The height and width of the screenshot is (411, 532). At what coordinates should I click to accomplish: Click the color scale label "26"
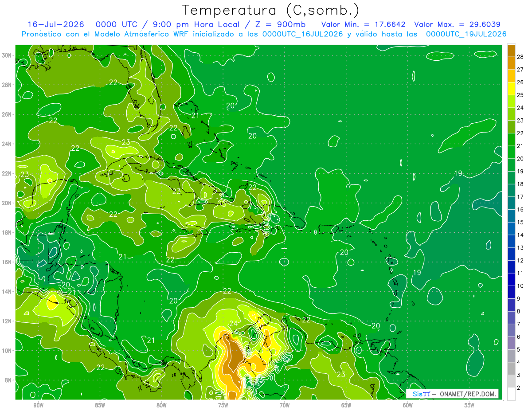click(520, 82)
